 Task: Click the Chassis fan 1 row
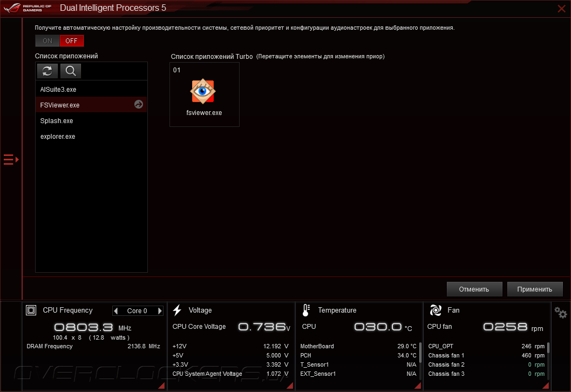coord(486,355)
